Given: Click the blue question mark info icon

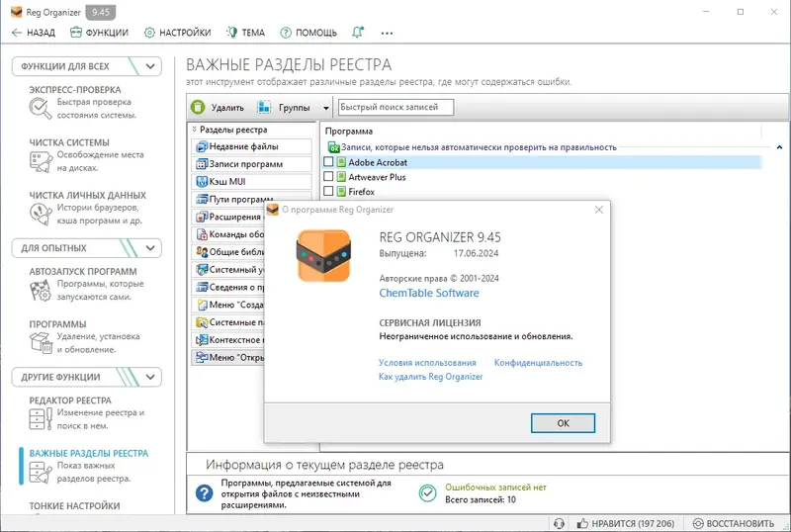Looking at the screenshot, I should tap(205, 492).
